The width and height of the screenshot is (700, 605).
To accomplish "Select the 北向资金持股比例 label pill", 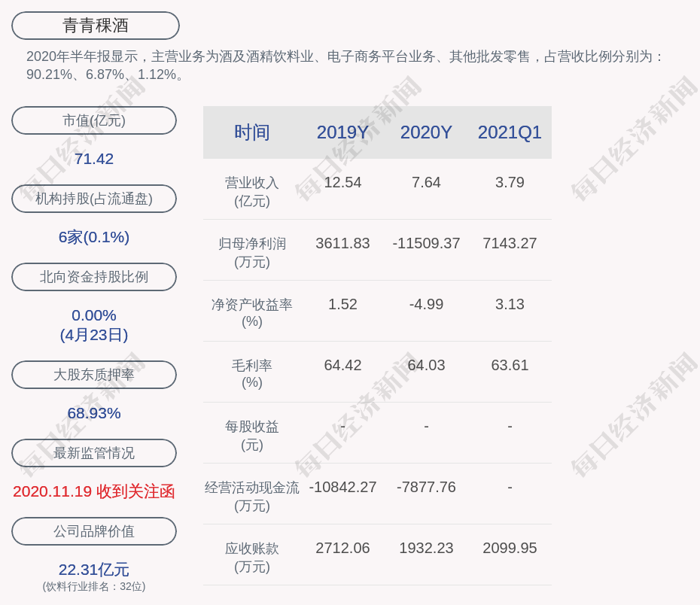I will 94,277.
